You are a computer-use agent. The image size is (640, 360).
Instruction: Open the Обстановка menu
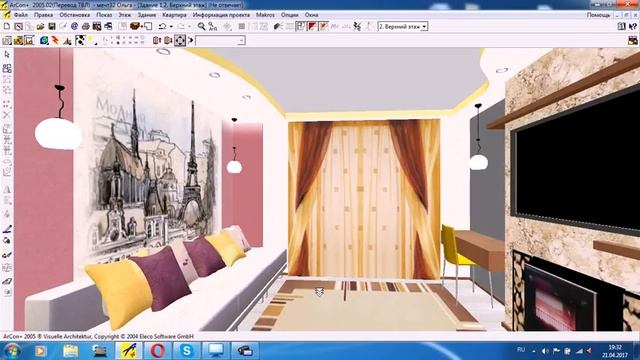click(75, 15)
